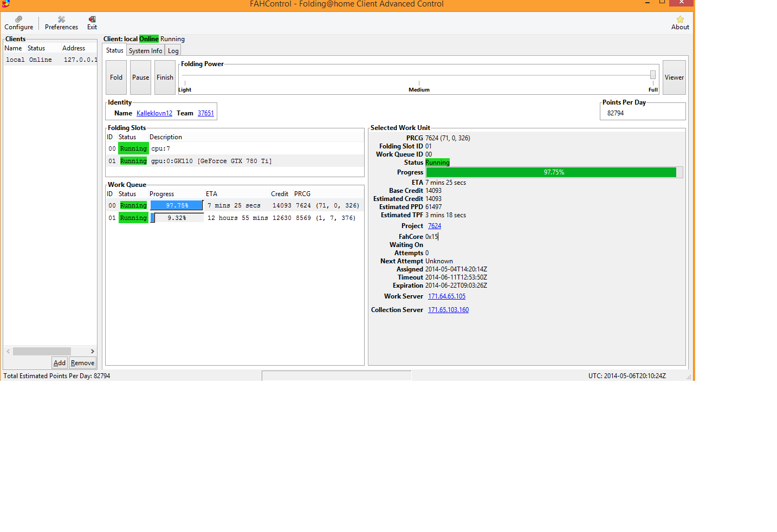Click Total Estimated Points Per Day status text
The width and height of the screenshot is (777, 532).
pyautogui.click(x=57, y=376)
